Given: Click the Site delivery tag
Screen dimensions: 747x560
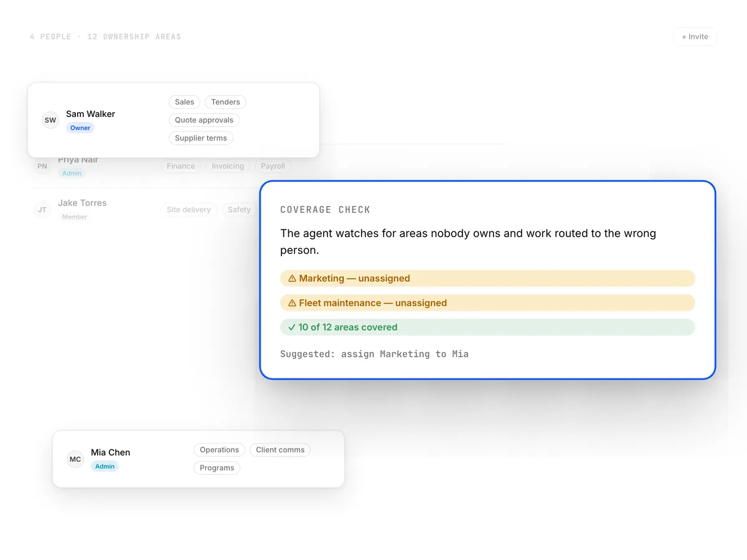Looking at the screenshot, I should [189, 210].
